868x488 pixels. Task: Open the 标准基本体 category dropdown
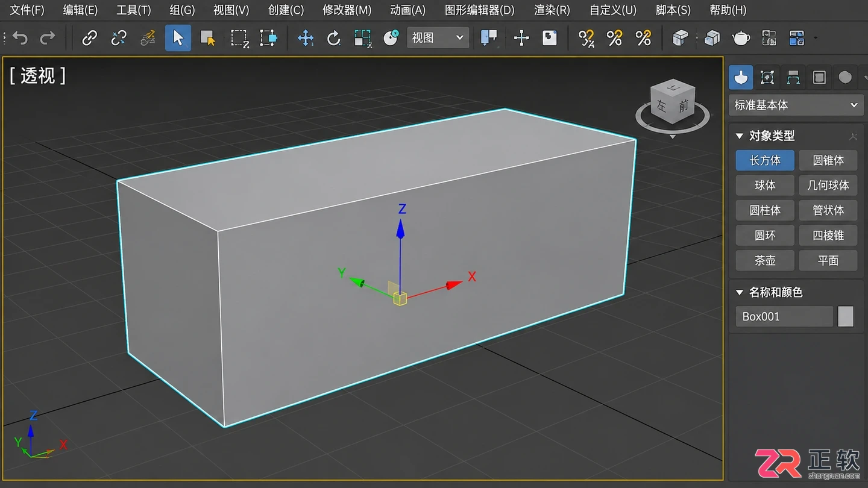(x=796, y=105)
